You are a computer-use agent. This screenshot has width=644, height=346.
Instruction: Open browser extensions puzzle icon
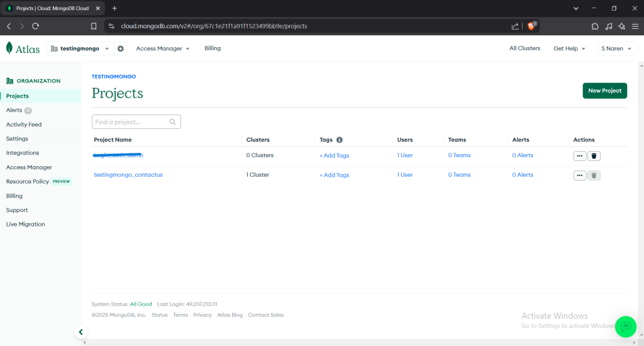tap(595, 26)
